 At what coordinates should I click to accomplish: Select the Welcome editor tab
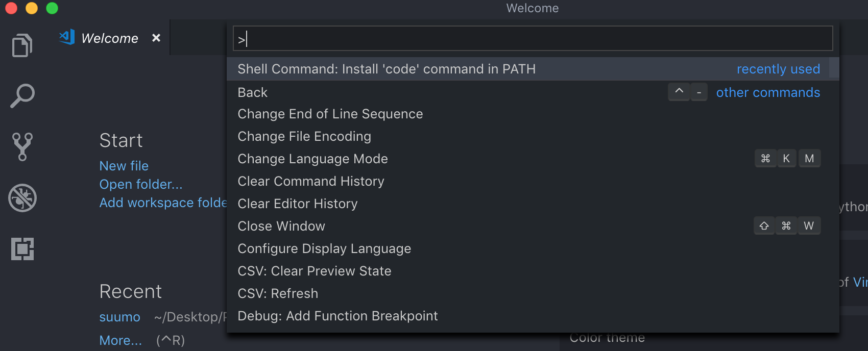coord(109,38)
